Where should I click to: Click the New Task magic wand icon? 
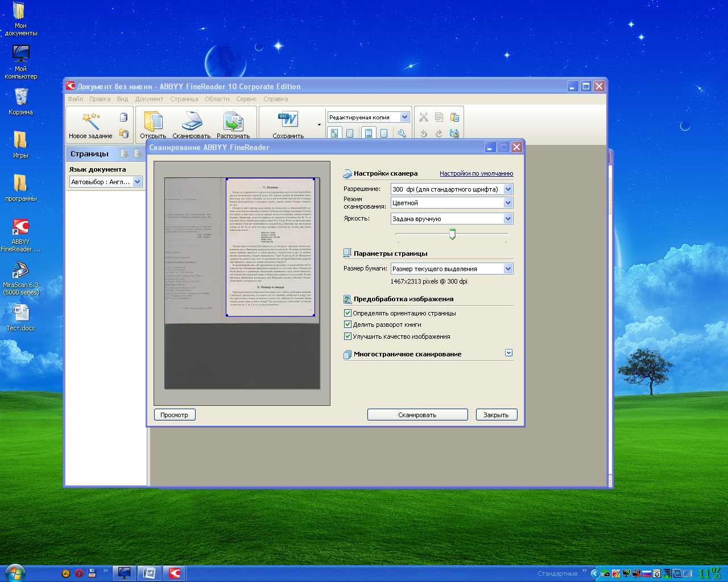point(90,121)
